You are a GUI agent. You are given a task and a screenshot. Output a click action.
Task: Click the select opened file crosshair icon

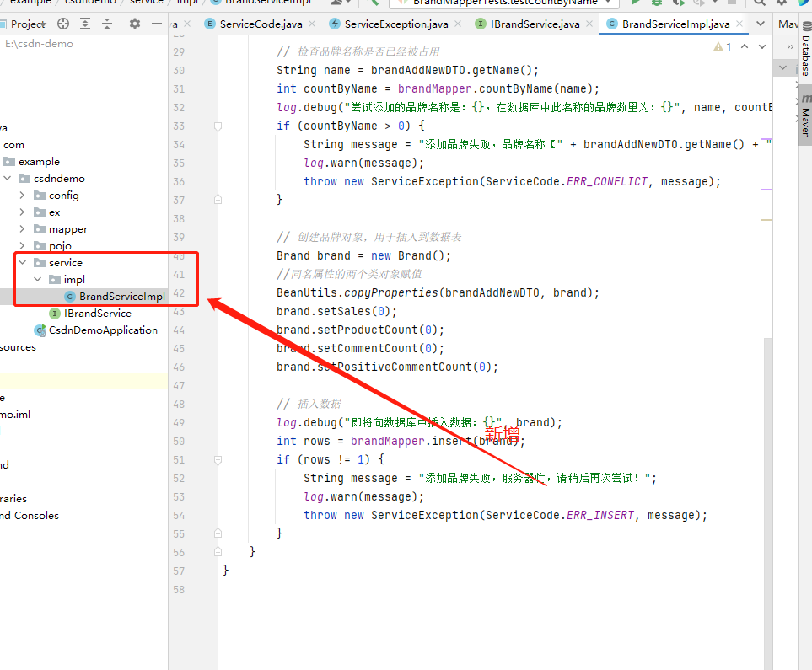pyautogui.click(x=63, y=24)
